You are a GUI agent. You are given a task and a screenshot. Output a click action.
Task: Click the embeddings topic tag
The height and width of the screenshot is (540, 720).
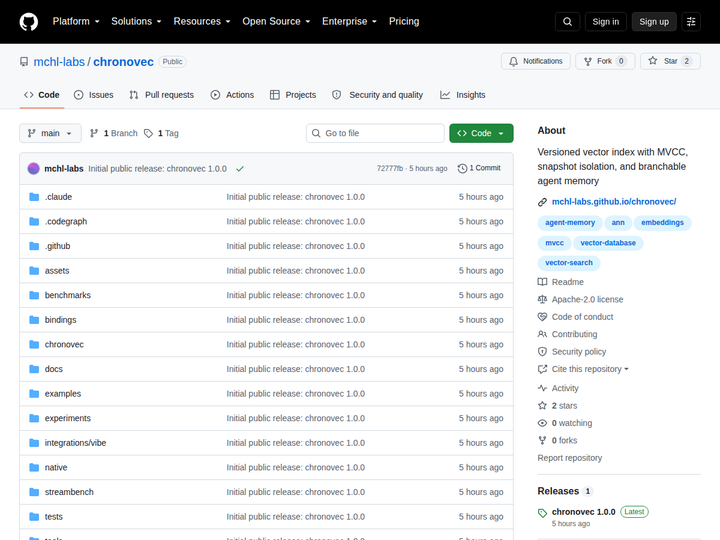click(662, 223)
